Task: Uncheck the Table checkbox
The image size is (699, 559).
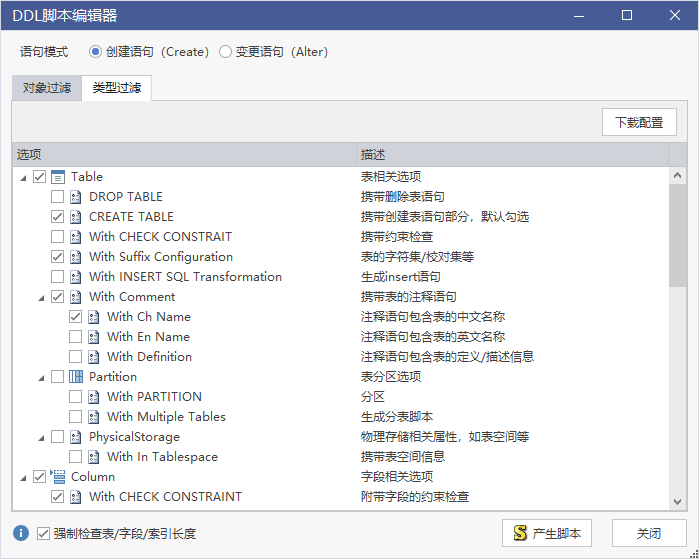Action: (x=40, y=177)
